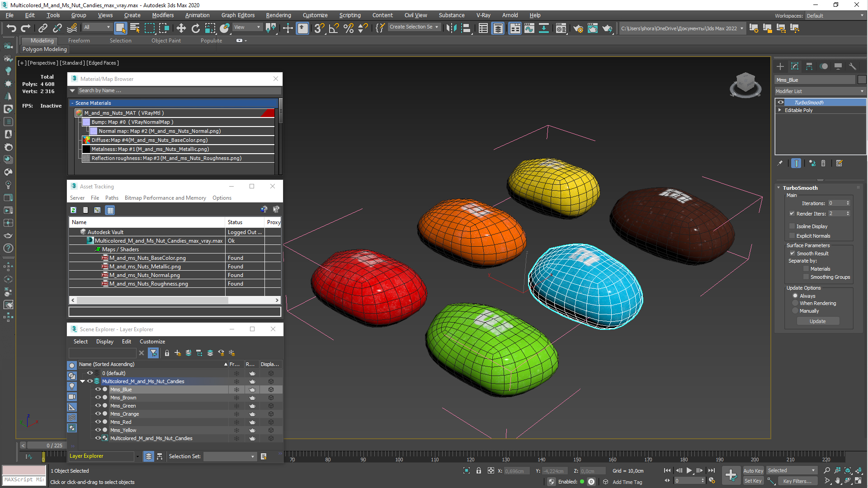Collapse the Scene Materials group
868x488 pixels.
72,103
